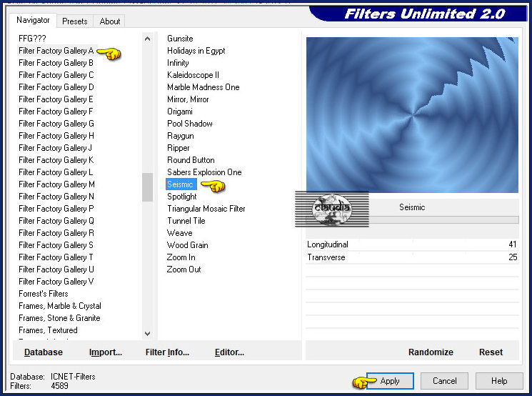532x396 pixels.
Task: Click the category list scrollbar thumb
Action: tap(147, 187)
